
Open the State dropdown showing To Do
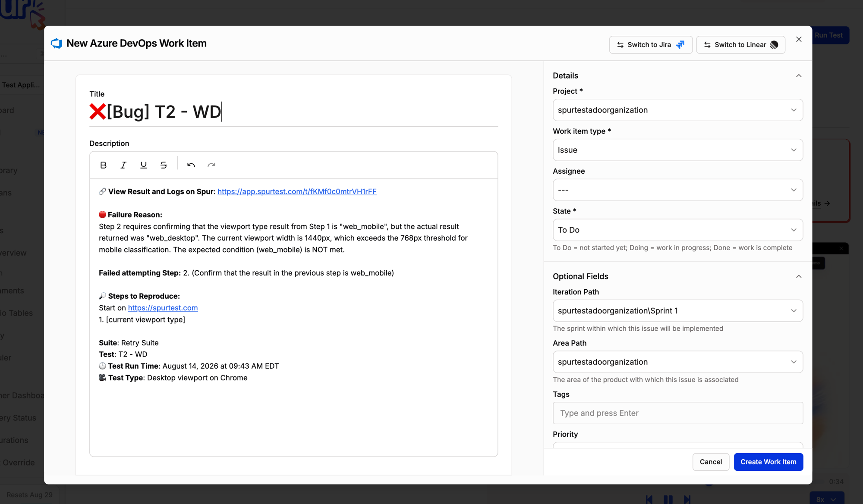(x=677, y=230)
